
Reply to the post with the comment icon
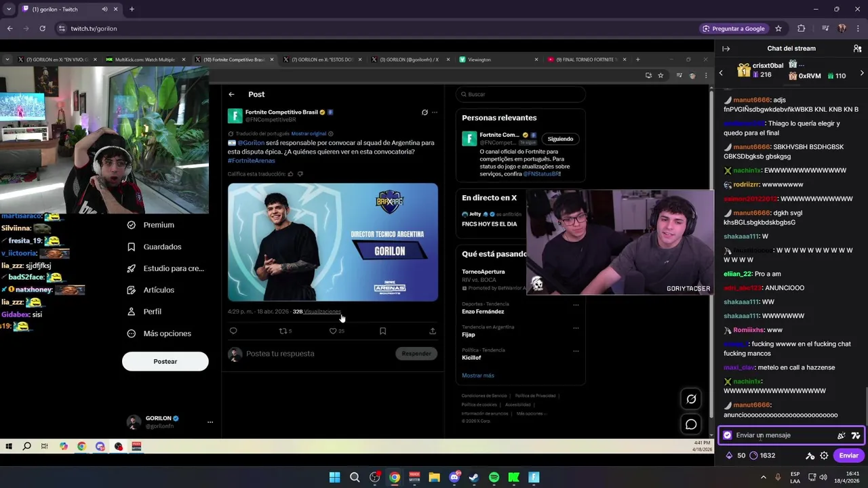pyautogui.click(x=233, y=331)
